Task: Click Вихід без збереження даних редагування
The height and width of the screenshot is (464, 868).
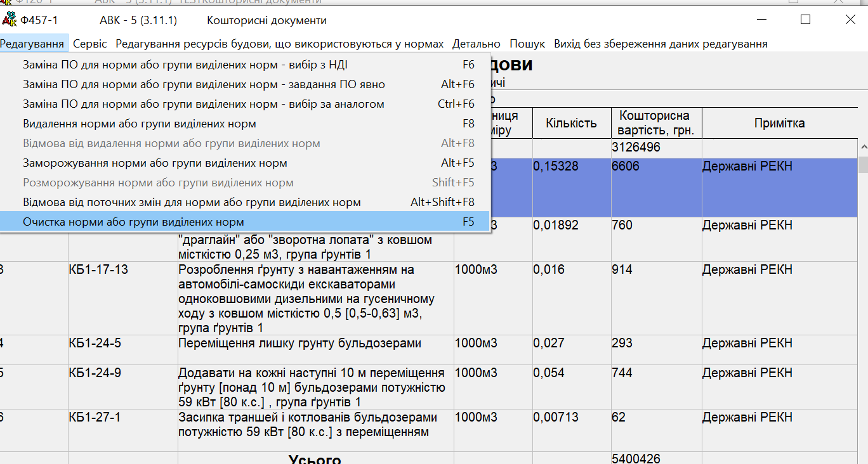Action: pyautogui.click(x=660, y=44)
